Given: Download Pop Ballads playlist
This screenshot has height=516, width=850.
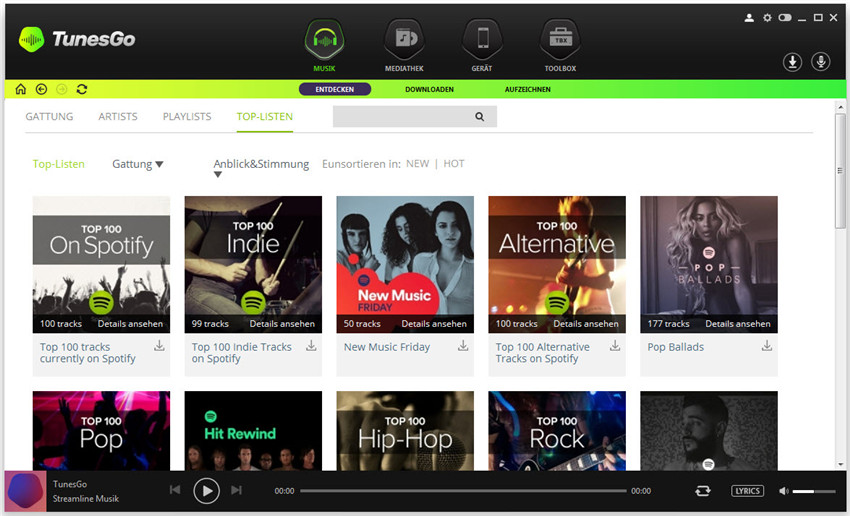Looking at the screenshot, I should click(x=767, y=346).
